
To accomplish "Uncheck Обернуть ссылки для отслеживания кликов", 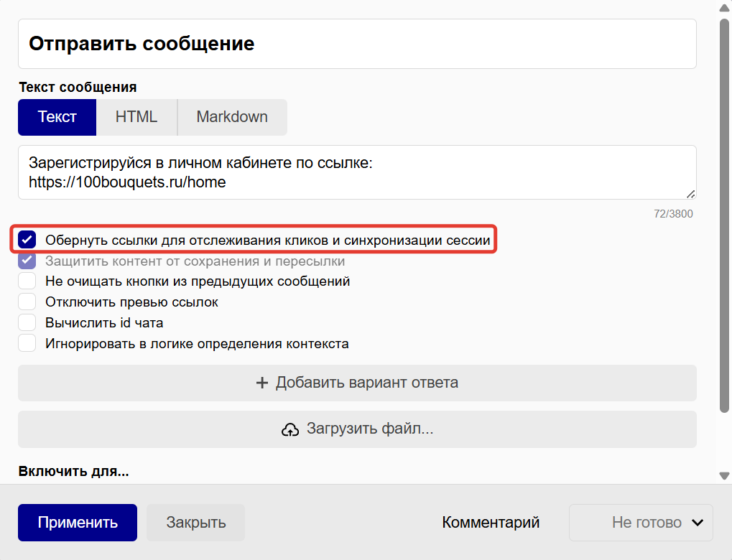I will coord(27,239).
